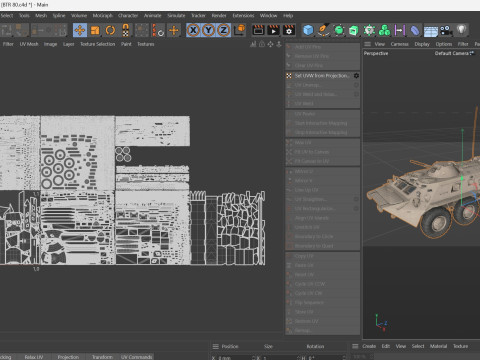Open the material manager Create menu
Screen dimensions: 480x360
coord(369,346)
